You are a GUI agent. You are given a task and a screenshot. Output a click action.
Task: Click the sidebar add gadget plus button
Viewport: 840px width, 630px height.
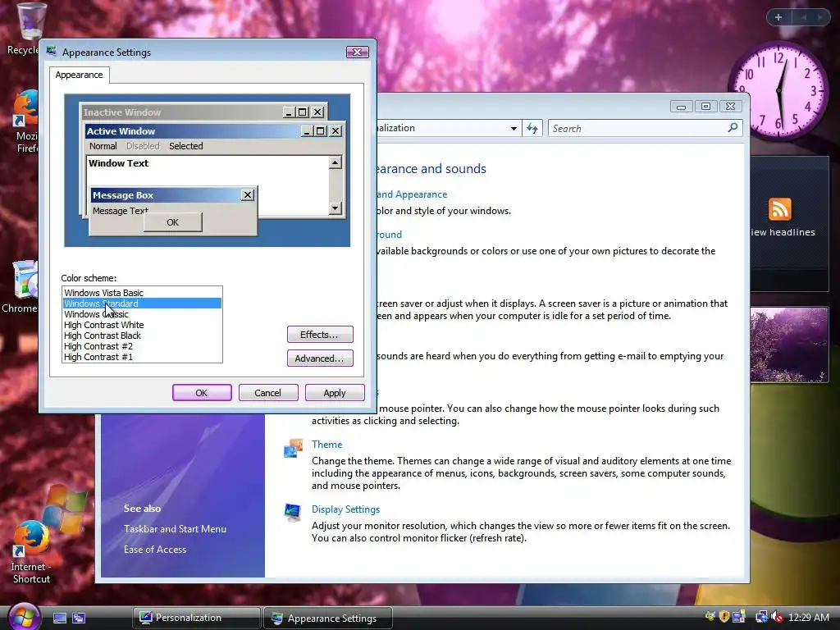(x=778, y=17)
